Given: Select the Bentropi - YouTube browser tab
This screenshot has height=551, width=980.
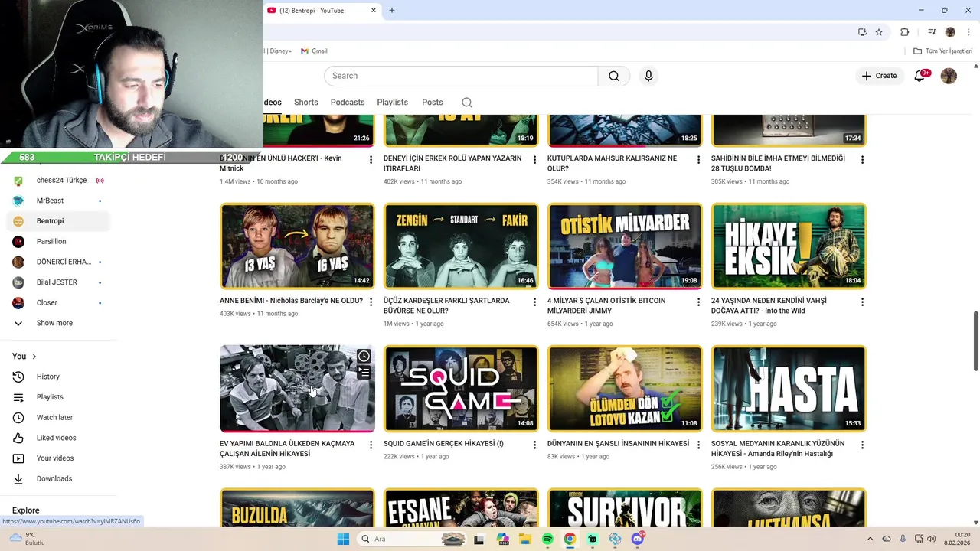Looking at the screenshot, I should click(322, 11).
